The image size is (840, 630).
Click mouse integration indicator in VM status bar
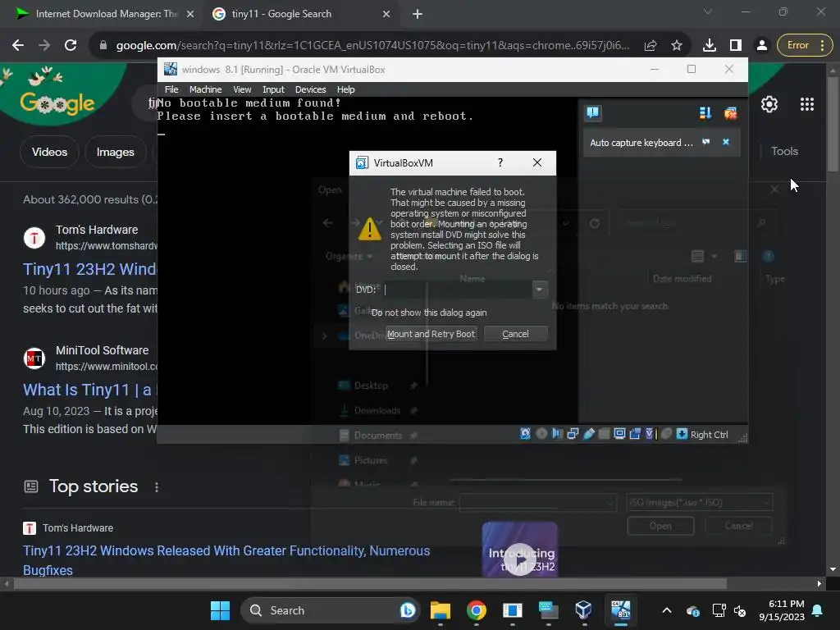click(x=666, y=434)
